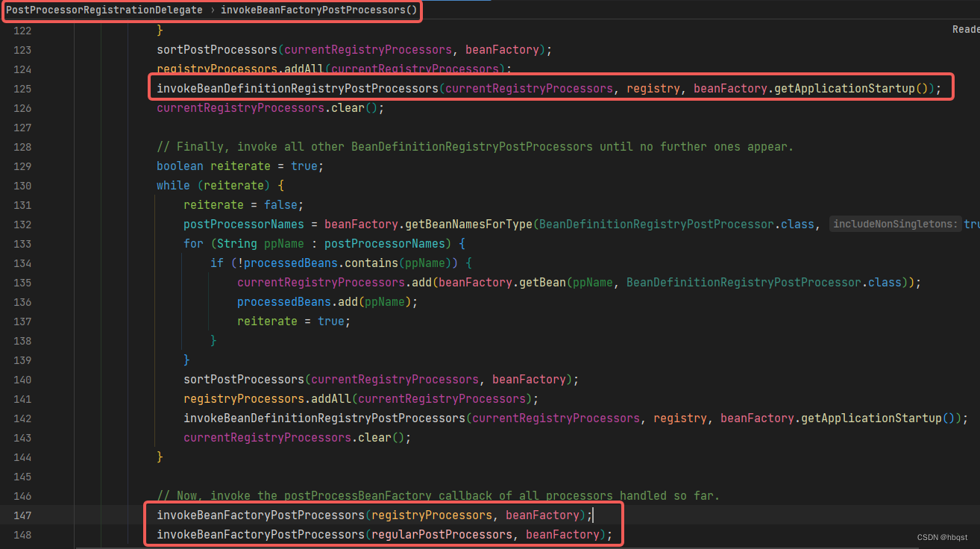Click the boolean keyword on line 129

pyautogui.click(x=180, y=166)
